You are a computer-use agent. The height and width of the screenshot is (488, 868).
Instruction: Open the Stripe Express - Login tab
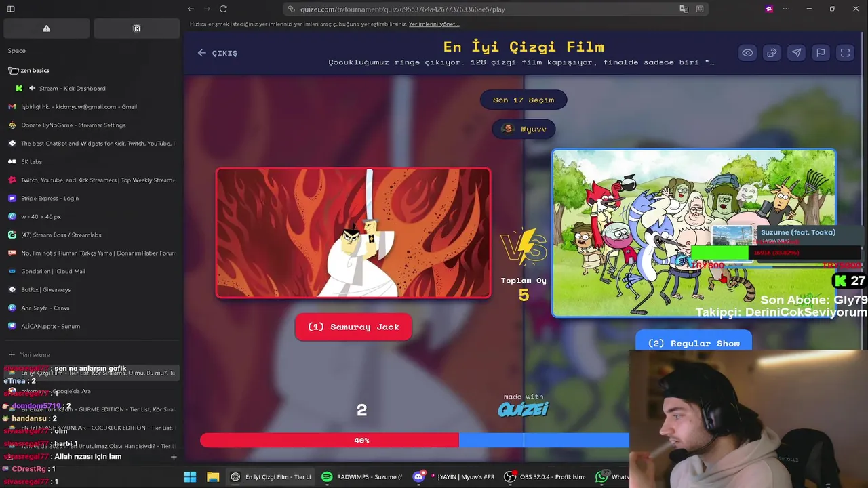point(91,199)
